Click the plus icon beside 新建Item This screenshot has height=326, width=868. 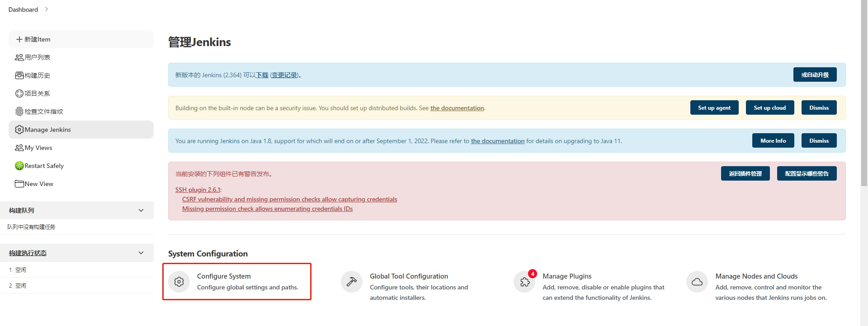(19, 39)
